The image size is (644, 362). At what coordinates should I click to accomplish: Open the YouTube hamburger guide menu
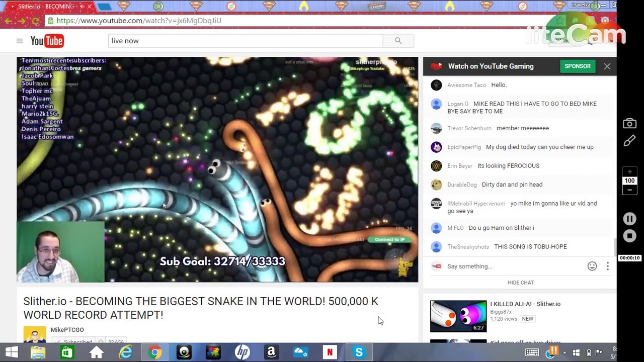pos(19,41)
